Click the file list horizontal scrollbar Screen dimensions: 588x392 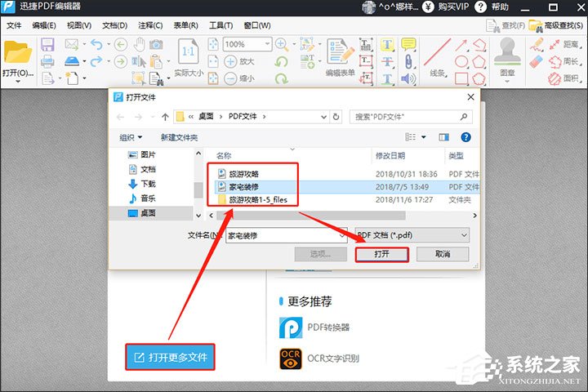(310, 216)
